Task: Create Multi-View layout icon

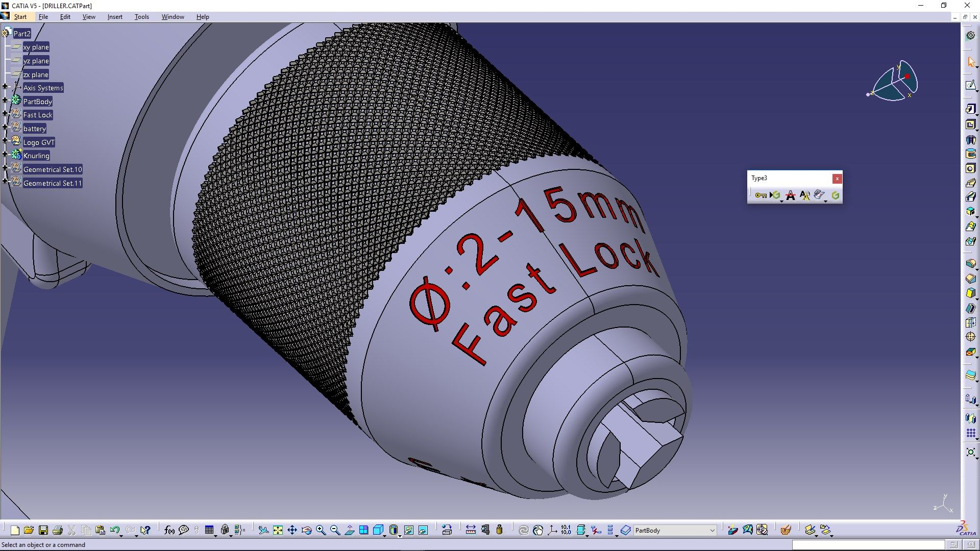Action: pos(363,531)
